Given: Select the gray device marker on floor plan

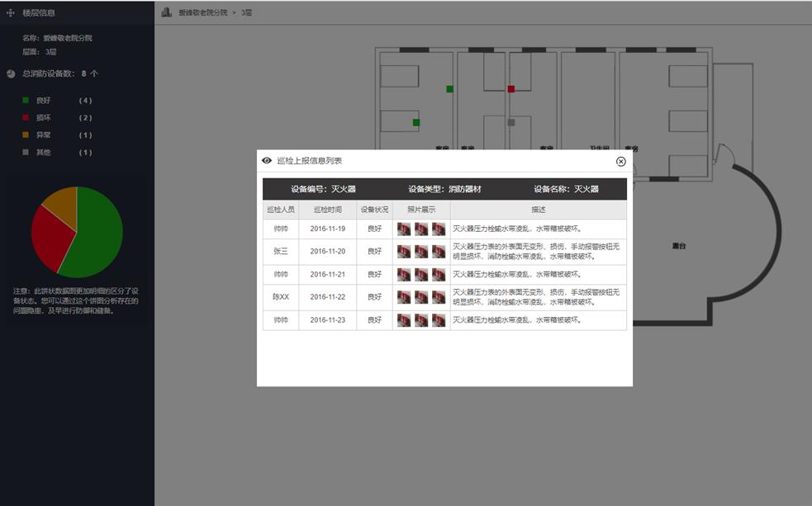Looking at the screenshot, I should point(511,123).
